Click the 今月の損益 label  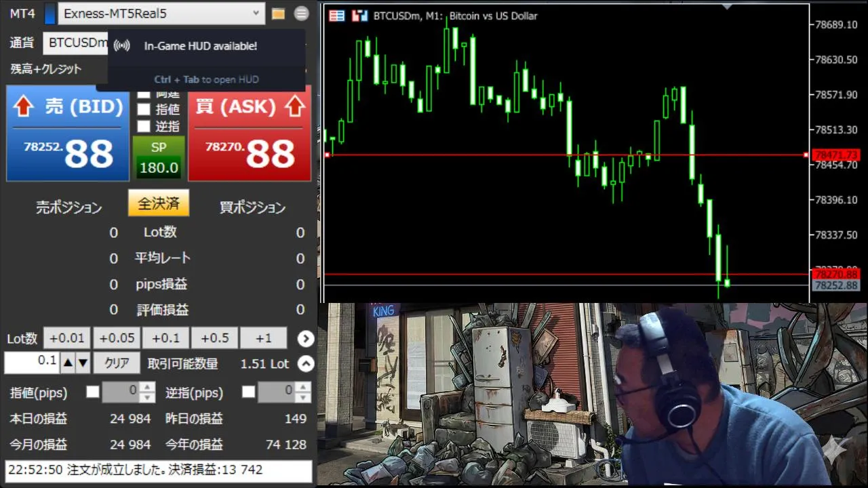pyautogui.click(x=39, y=445)
